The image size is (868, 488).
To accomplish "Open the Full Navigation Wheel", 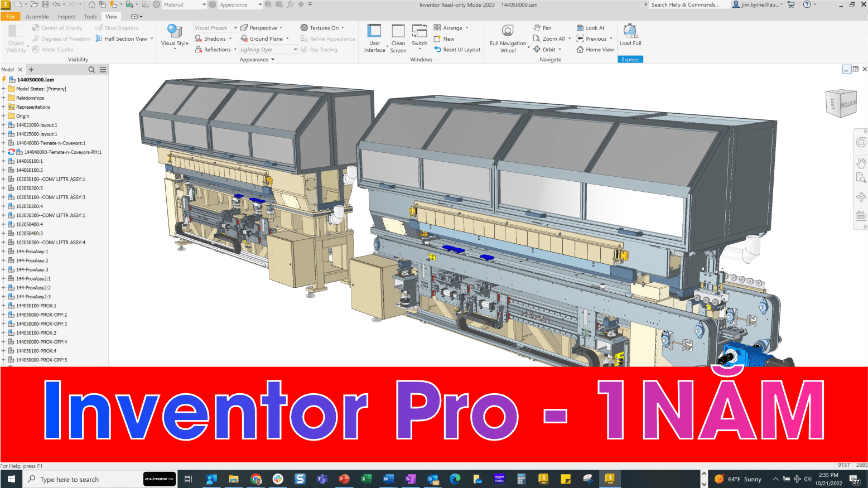I will click(508, 38).
